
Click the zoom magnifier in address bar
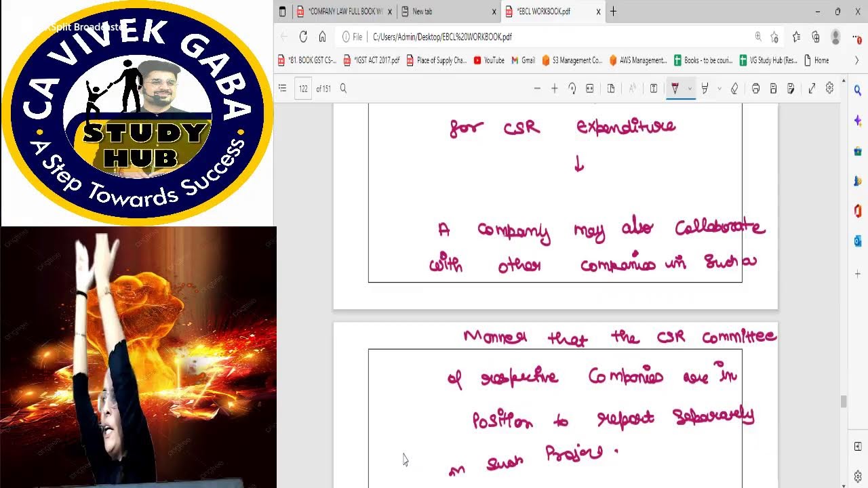758,37
